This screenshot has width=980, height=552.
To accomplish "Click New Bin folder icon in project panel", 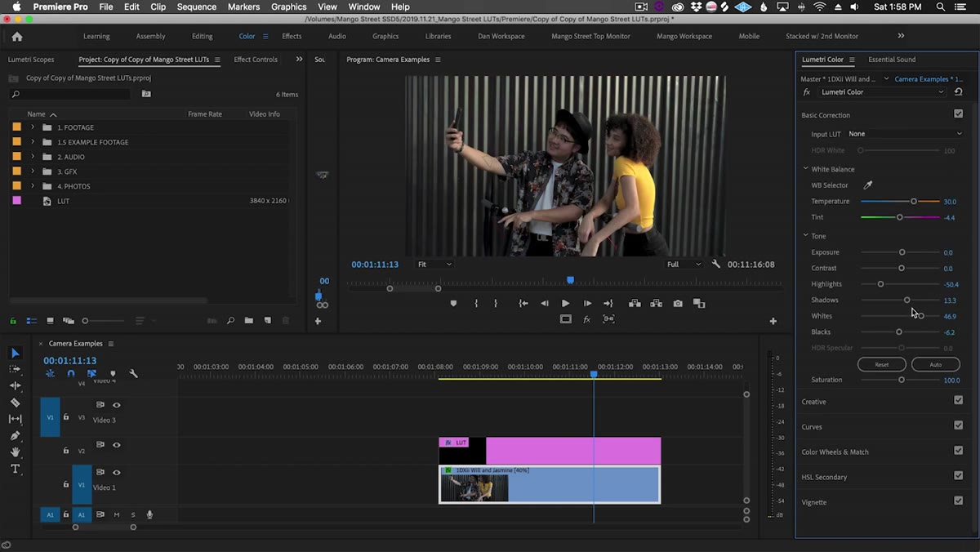I will click(249, 321).
